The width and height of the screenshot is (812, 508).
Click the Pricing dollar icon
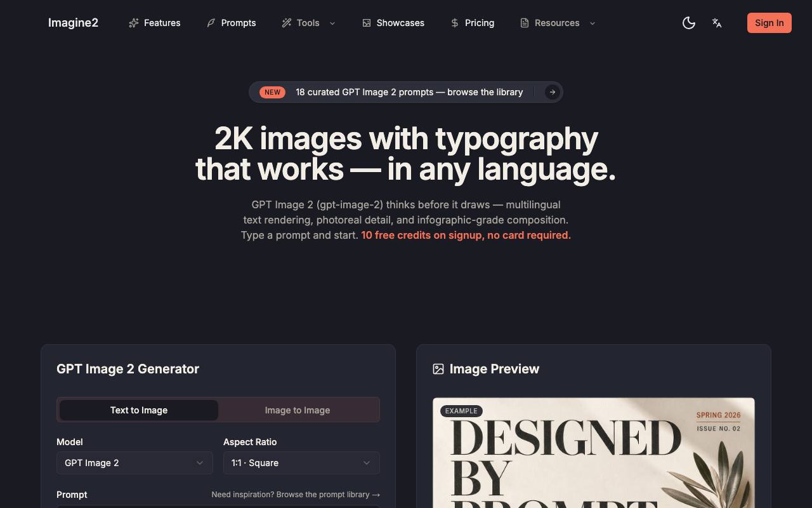tap(455, 23)
